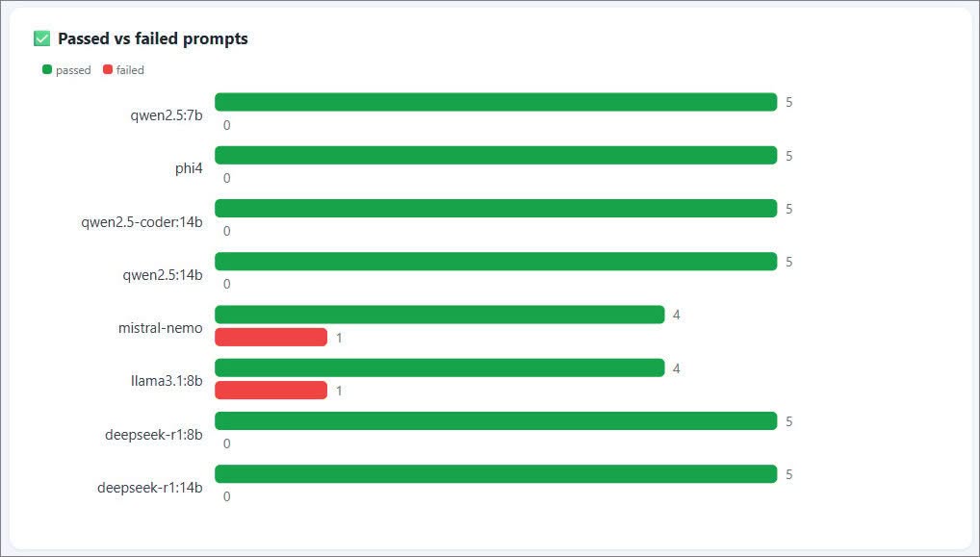Select the phi4 passed green bar

click(x=496, y=156)
